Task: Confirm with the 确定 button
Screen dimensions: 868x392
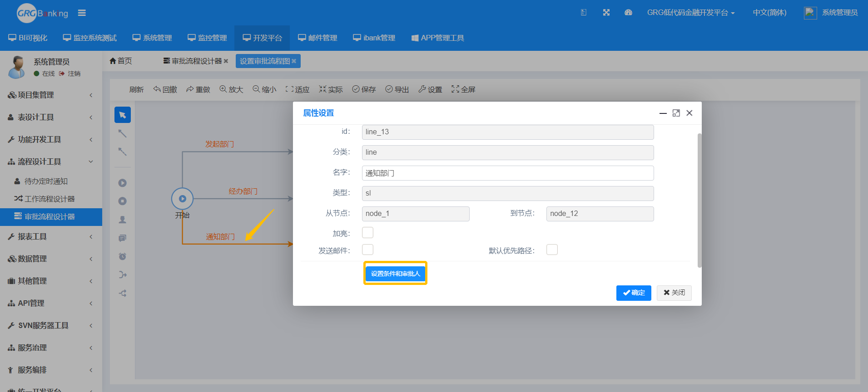Action: (x=634, y=293)
